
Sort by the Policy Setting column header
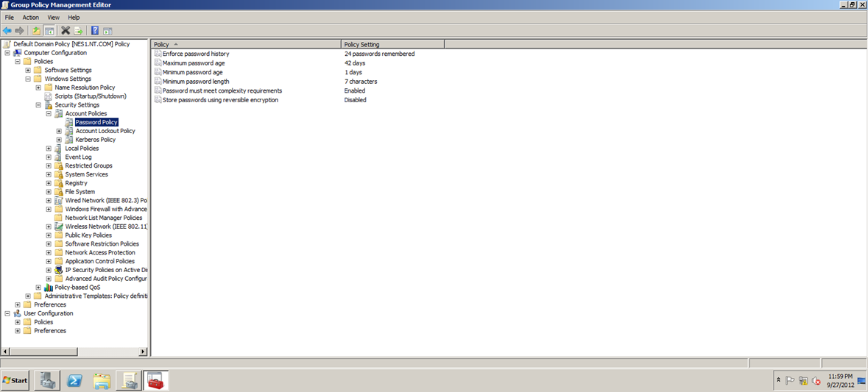pyautogui.click(x=393, y=44)
